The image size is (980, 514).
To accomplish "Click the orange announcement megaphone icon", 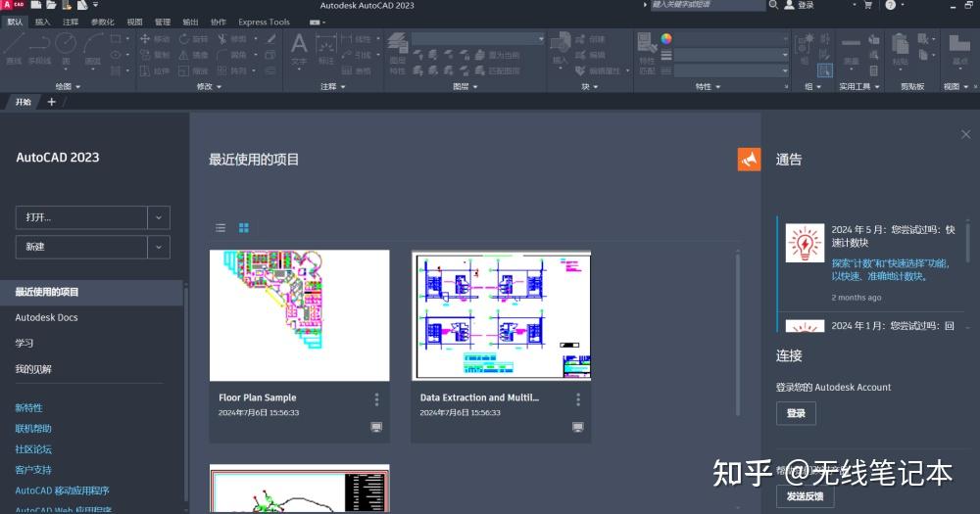I will point(749,160).
